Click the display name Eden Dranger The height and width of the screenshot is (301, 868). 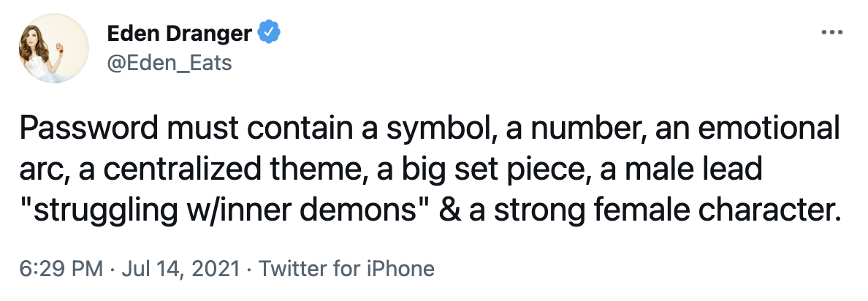click(x=180, y=33)
